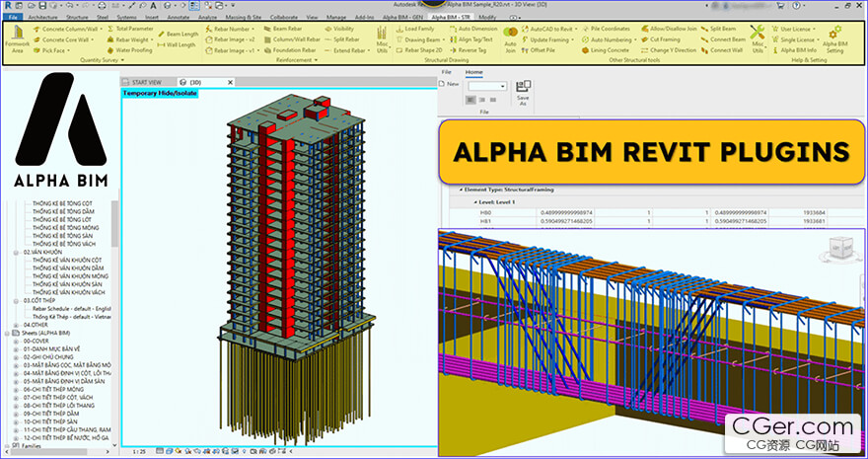The width and height of the screenshot is (868, 459).
Task: Open Alpha BIM Setting
Action: 834,39
